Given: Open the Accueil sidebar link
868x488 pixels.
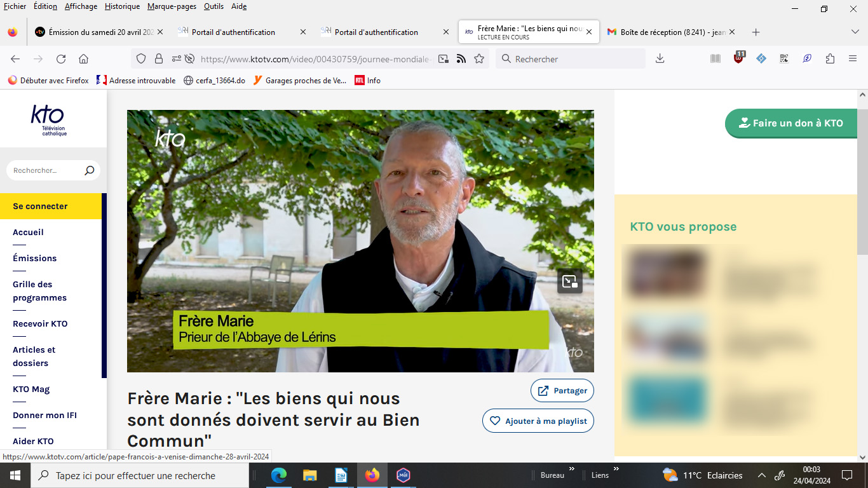Looking at the screenshot, I should [28, 232].
